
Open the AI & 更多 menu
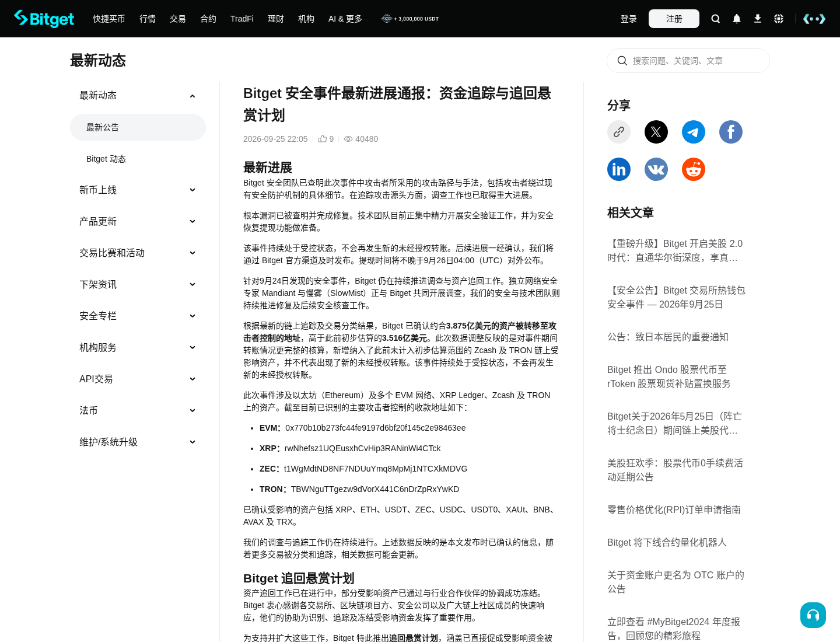[345, 19]
